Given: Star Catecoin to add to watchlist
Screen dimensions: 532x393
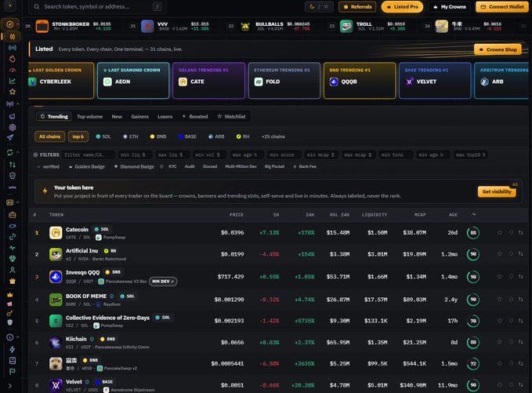Looking at the screenshot, I should (499, 233).
